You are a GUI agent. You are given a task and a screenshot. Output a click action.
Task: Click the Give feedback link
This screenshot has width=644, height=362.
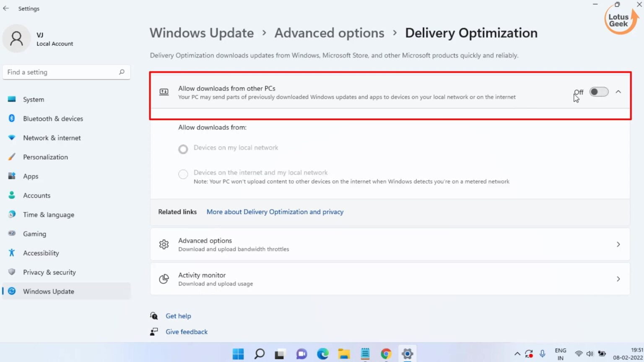click(x=187, y=332)
